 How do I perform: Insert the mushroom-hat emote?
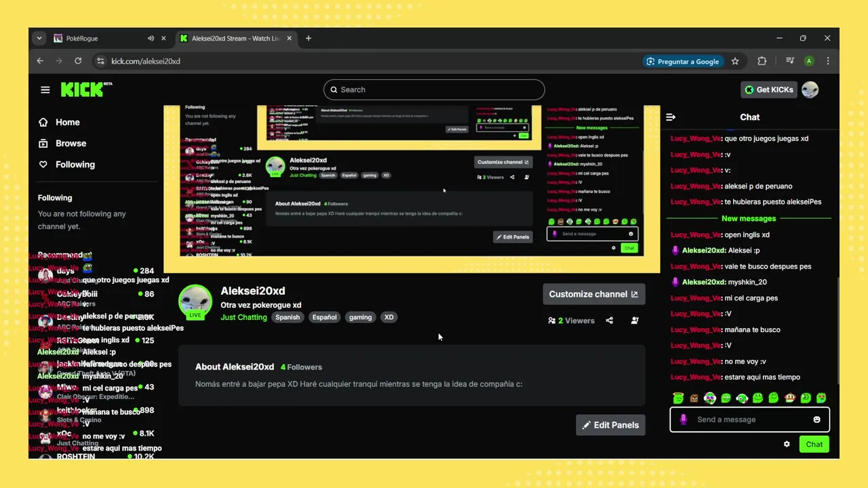(x=789, y=398)
